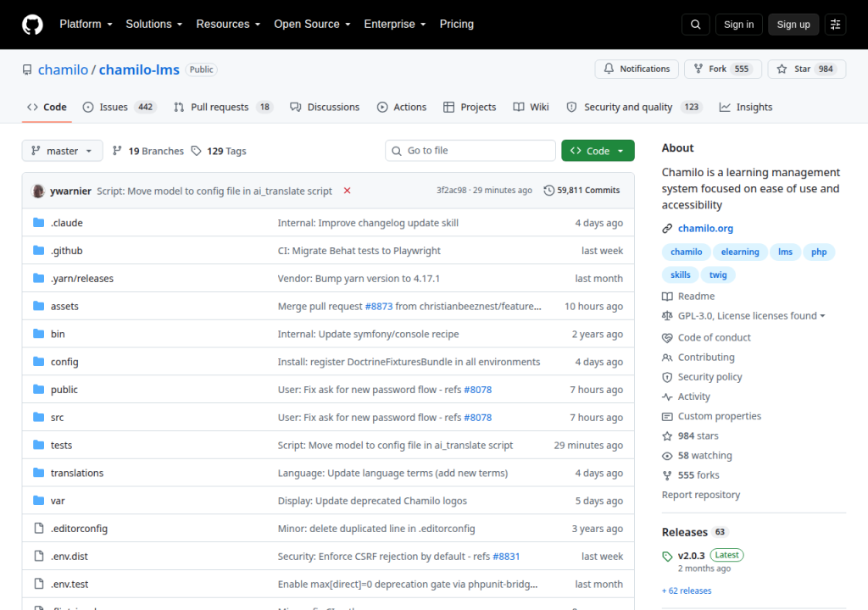Expand the Solutions menu
The image size is (868, 610).
click(x=154, y=25)
